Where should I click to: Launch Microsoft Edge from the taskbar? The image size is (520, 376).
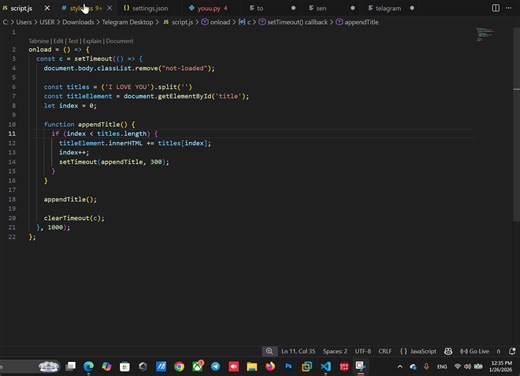(x=89, y=367)
